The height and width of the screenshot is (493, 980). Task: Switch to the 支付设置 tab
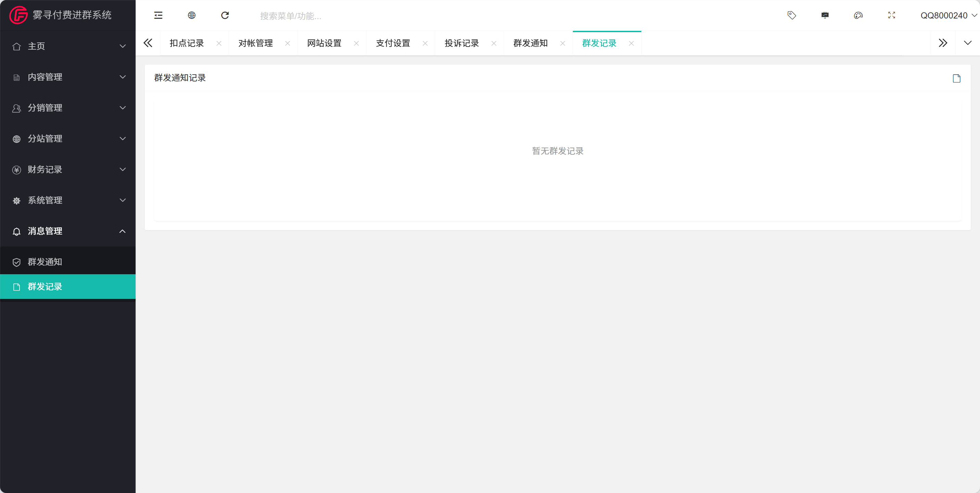(x=393, y=43)
